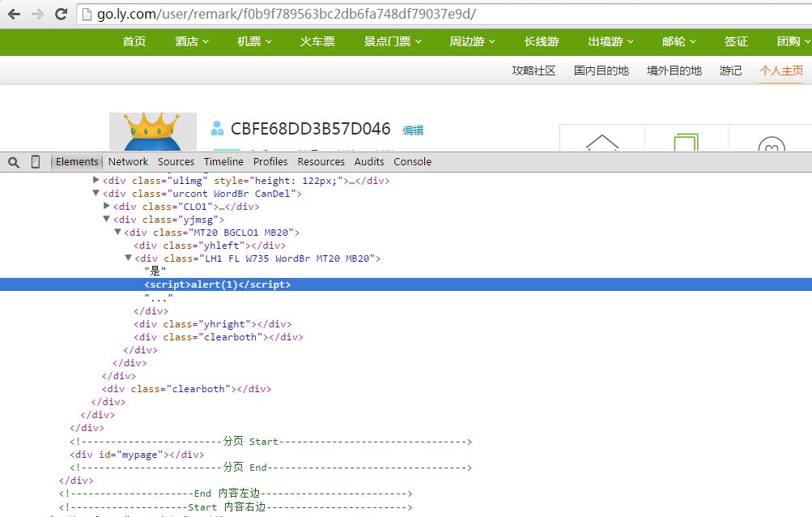812x517 pixels.
Task: Select the 分页 Start comment row
Action: pyautogui.click(x=271, y=442)
